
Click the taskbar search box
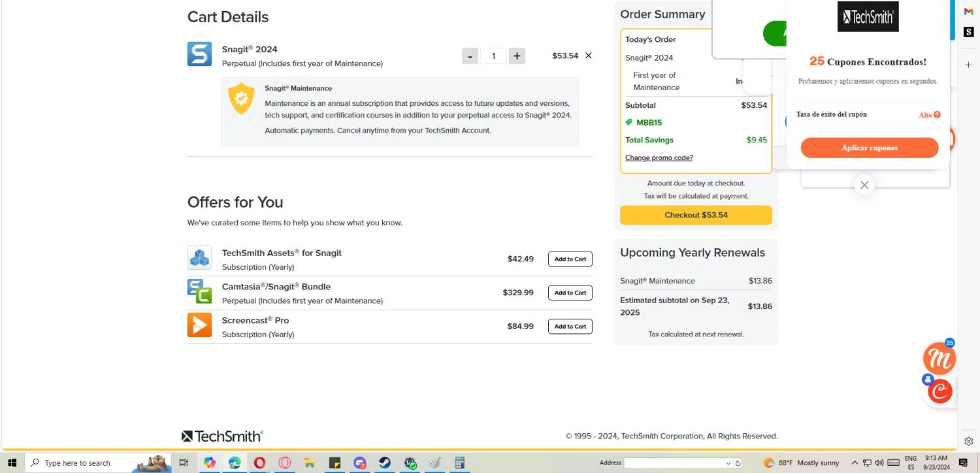click(98, 463)
